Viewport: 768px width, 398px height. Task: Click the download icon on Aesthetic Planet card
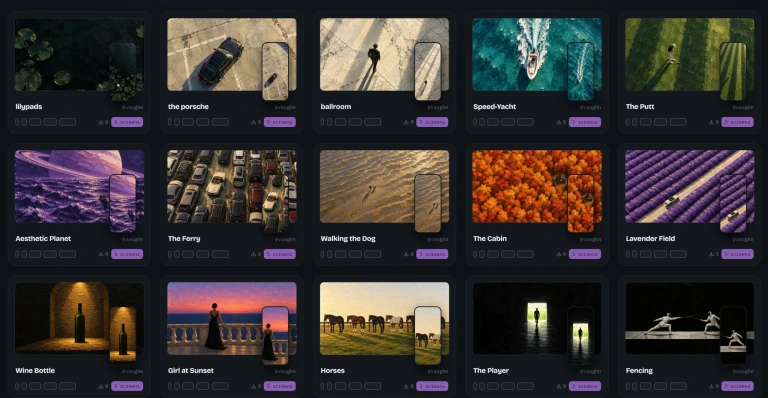tap(101, 254)
